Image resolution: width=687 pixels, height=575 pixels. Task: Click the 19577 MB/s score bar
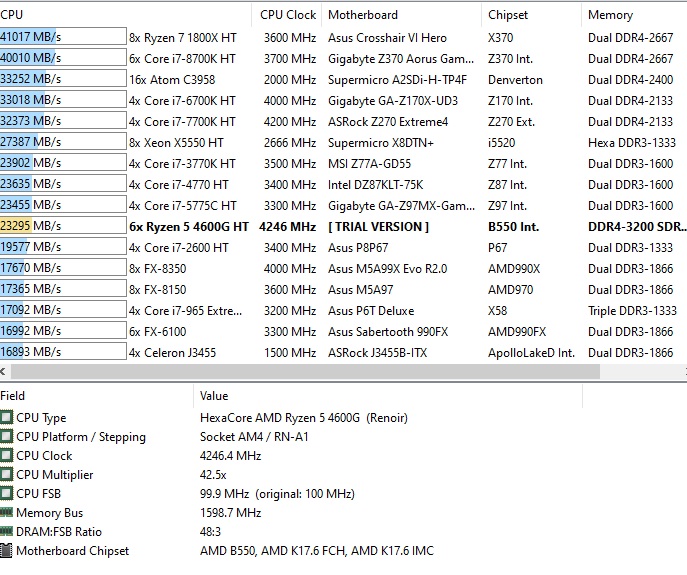coord(63,247)
